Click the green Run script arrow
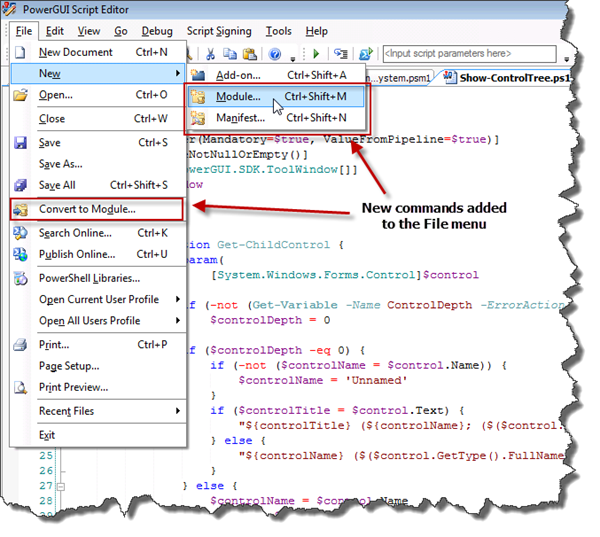Viewport: 600px width, 537px height. point(316,54)
